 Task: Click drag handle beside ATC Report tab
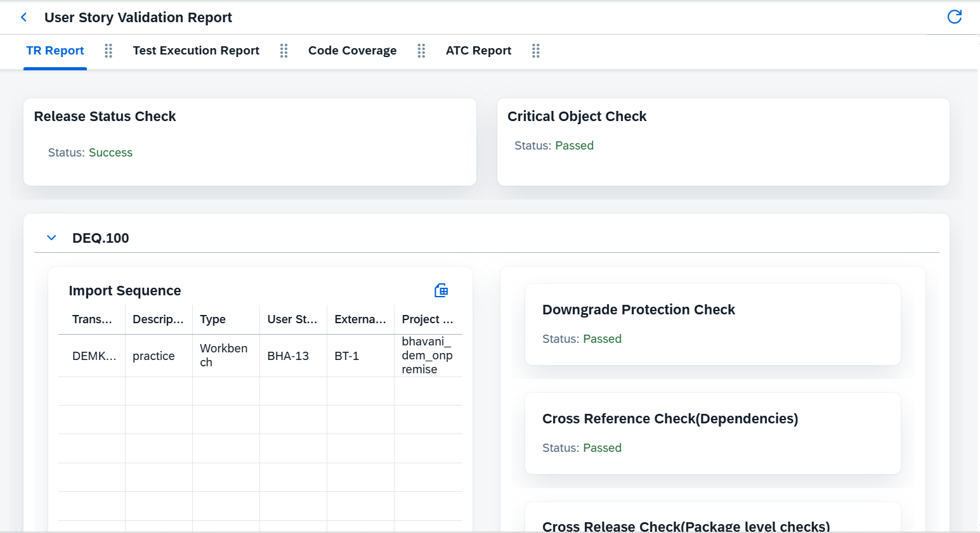[536, 51]
